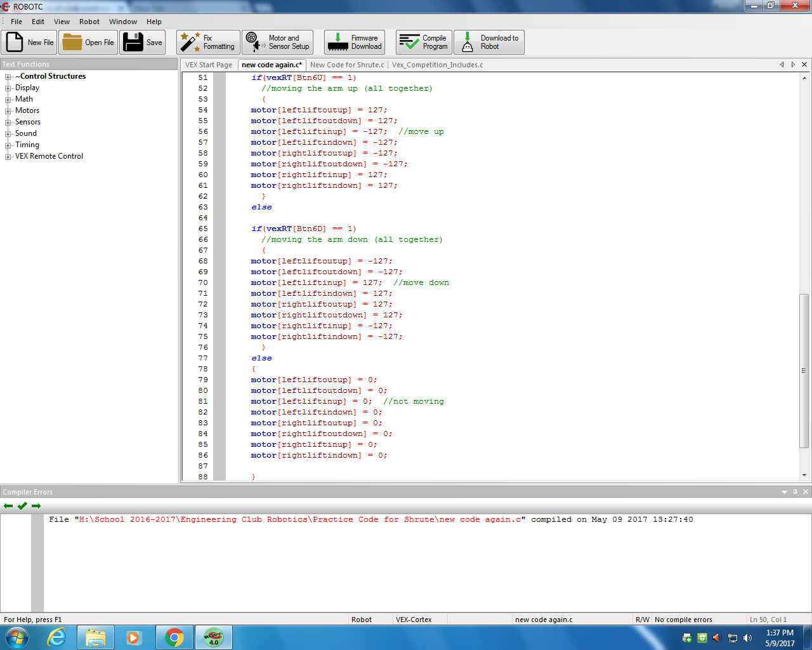The height and width of the screenshot is (650, 812).
Task: Click line number 65 in gutter
Action: tap(203, 229)
